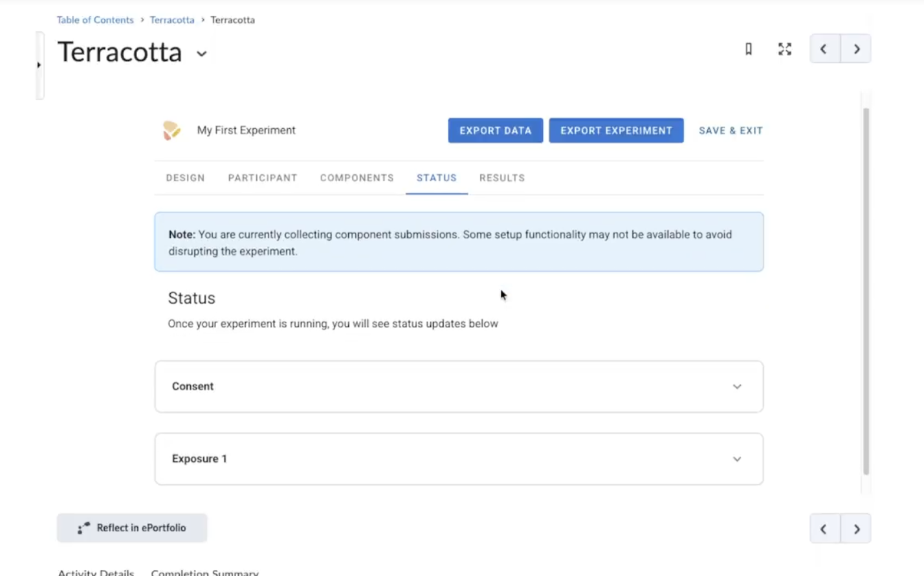Click the bottom previous page arrow
The height and width of the screenshot is (576, 924).
pyautogui.click(x=824, y=529)
